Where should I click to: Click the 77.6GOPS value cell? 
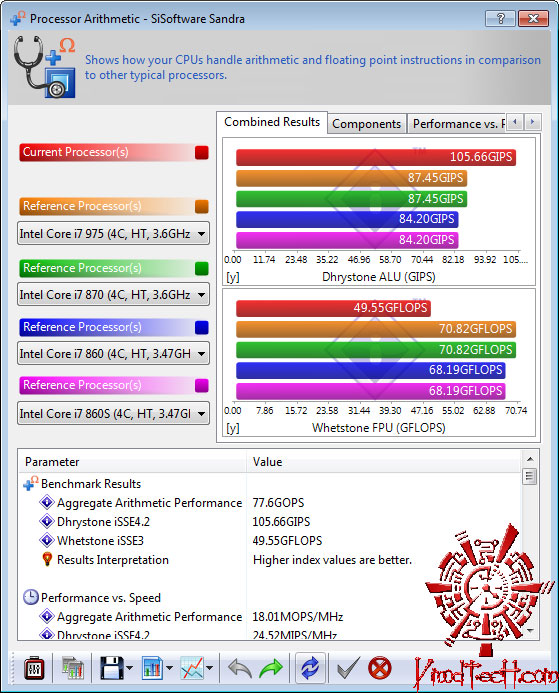point(278,503)
